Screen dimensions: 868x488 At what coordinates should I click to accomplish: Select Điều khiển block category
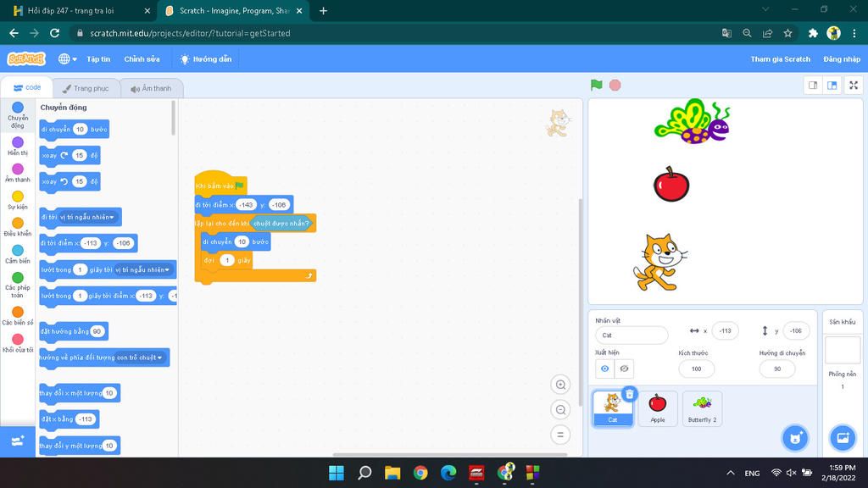[18, 227]
